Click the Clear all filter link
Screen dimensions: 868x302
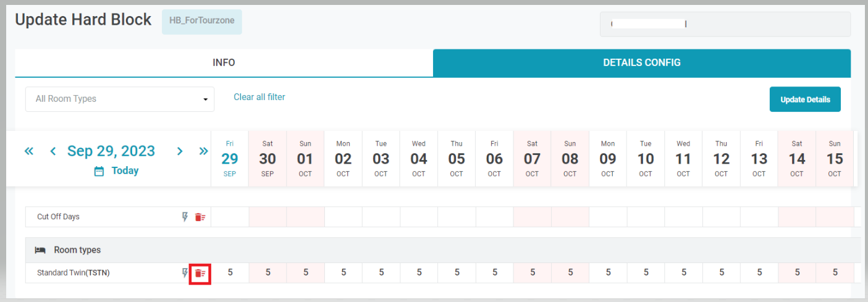click(x=259, y=97)
